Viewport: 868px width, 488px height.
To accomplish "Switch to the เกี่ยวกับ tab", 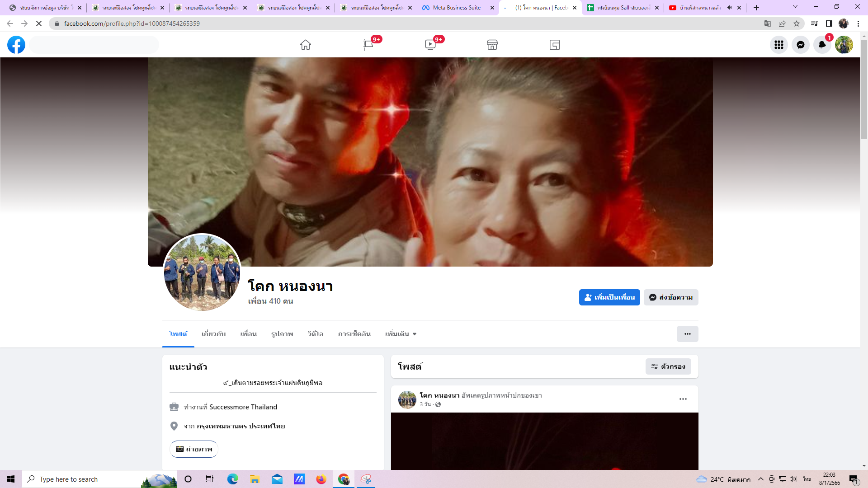I will 213,334.
